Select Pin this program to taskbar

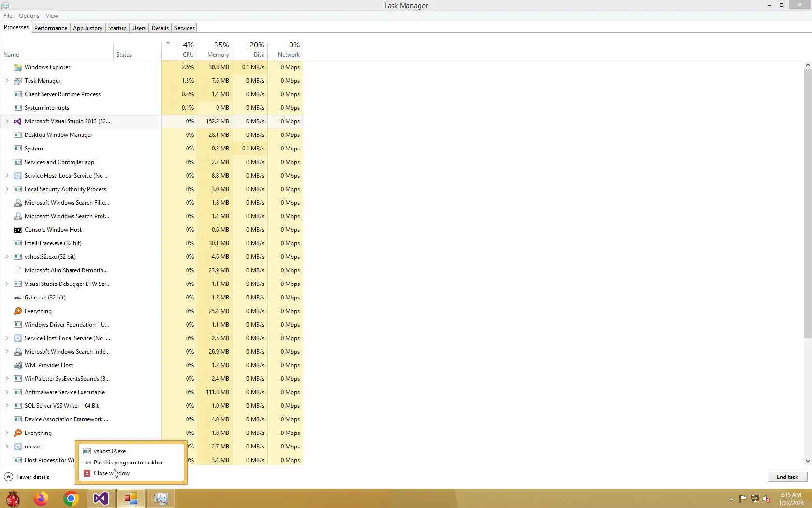tap(128, 463)
